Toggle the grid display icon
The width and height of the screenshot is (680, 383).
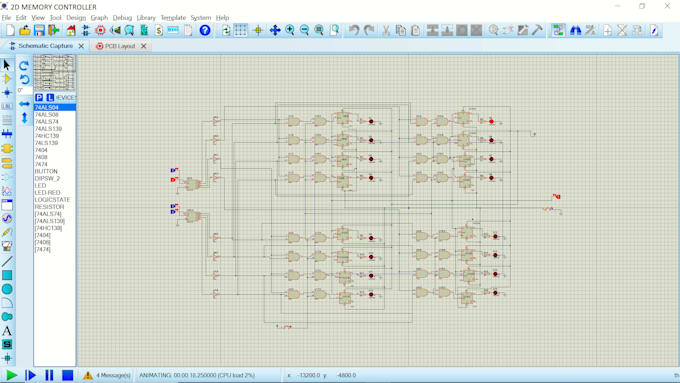[241, 30]
